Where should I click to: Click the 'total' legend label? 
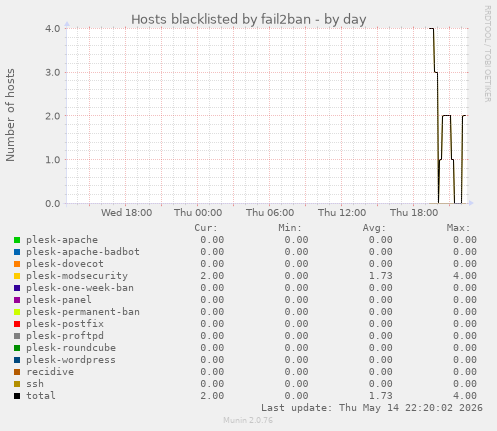click(41, 396)
